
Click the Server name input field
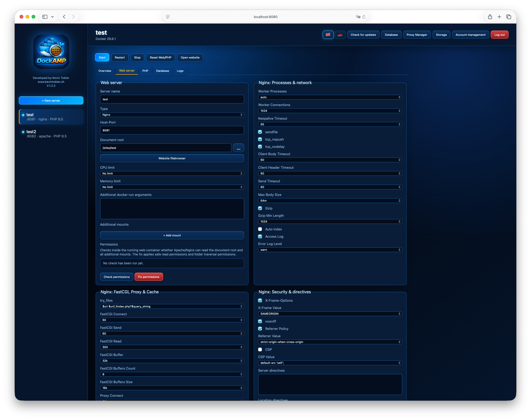pos(172,99)
